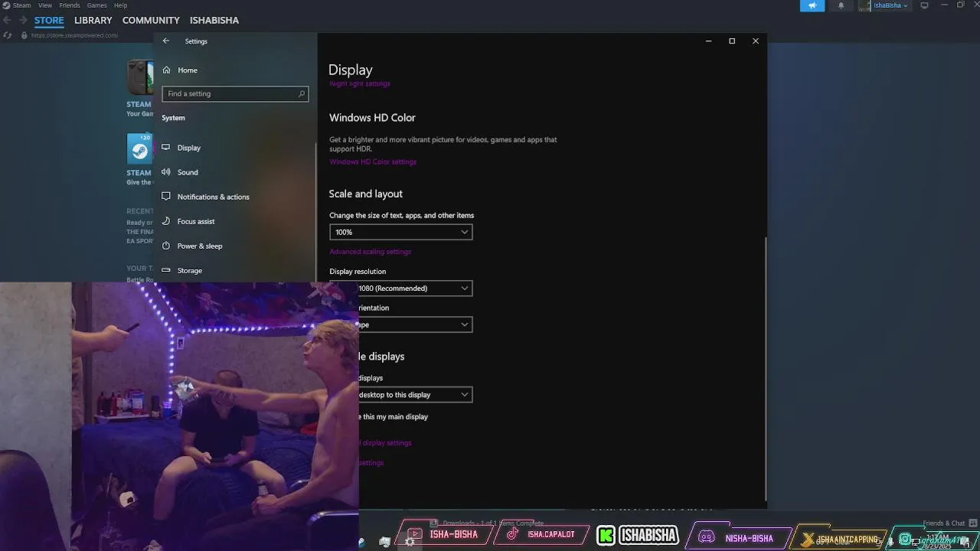Screen dimensions: 980x551
Task: Expand the IshaBisha account dropdown in Steam
Action: point(890,5)
